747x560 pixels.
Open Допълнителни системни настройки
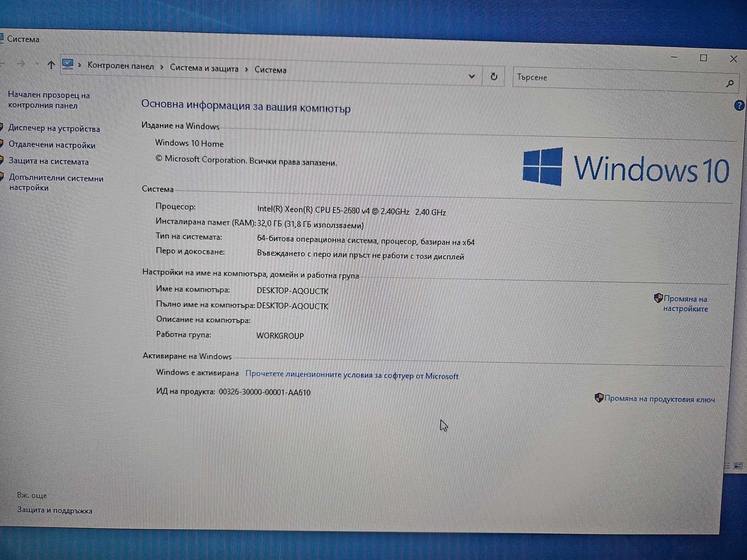point(56,183)
